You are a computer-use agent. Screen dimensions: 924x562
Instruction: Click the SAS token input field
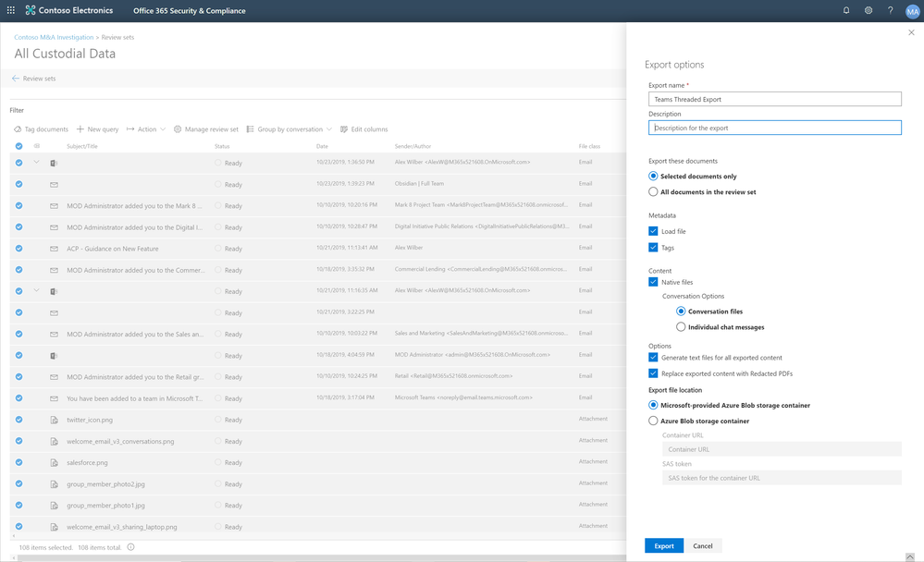782,478
